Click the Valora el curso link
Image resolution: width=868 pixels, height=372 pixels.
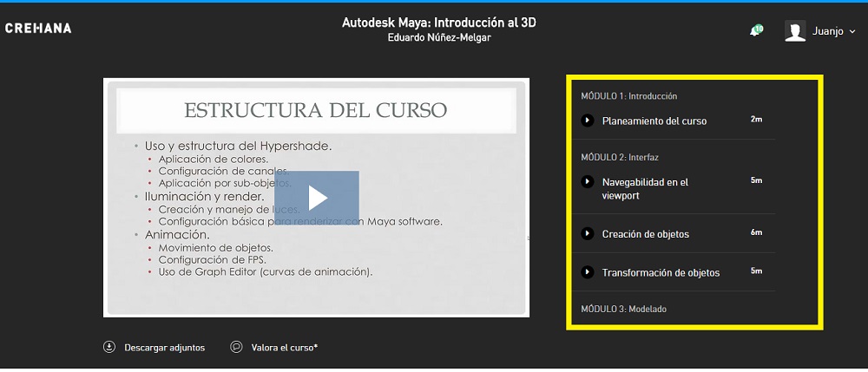[285, 348]
